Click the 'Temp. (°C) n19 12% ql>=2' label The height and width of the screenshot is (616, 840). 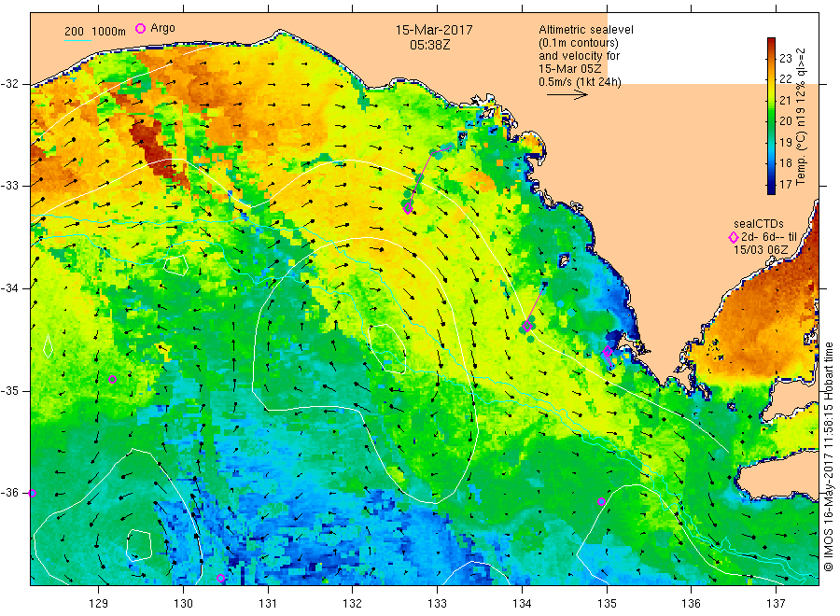(x=801, y=117)
